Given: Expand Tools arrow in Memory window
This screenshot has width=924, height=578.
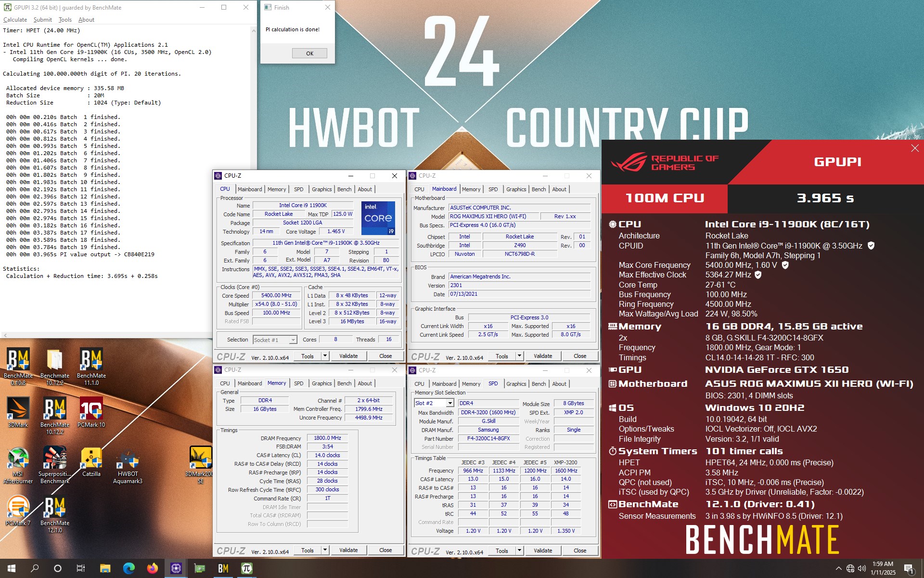Looking at the screenshot, I should coord(325,550).
